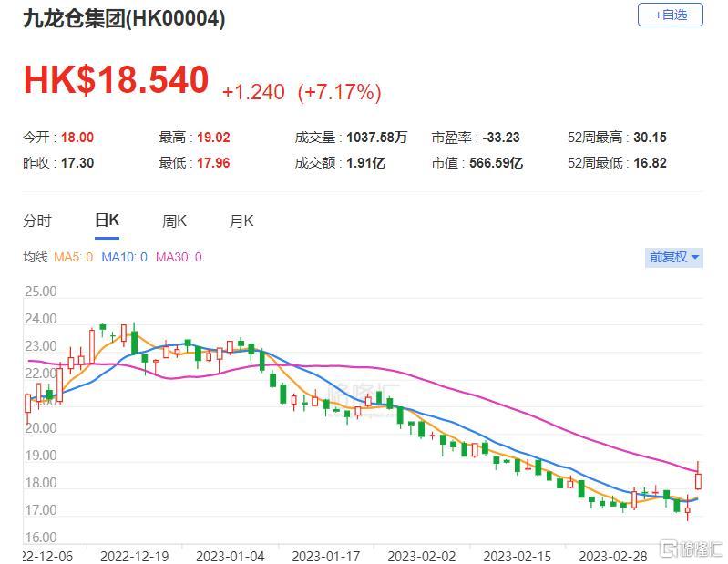Screen dimensions: 728x564
Task: Click the 2023-02-15 date axis label
Action: coord(518,556)
